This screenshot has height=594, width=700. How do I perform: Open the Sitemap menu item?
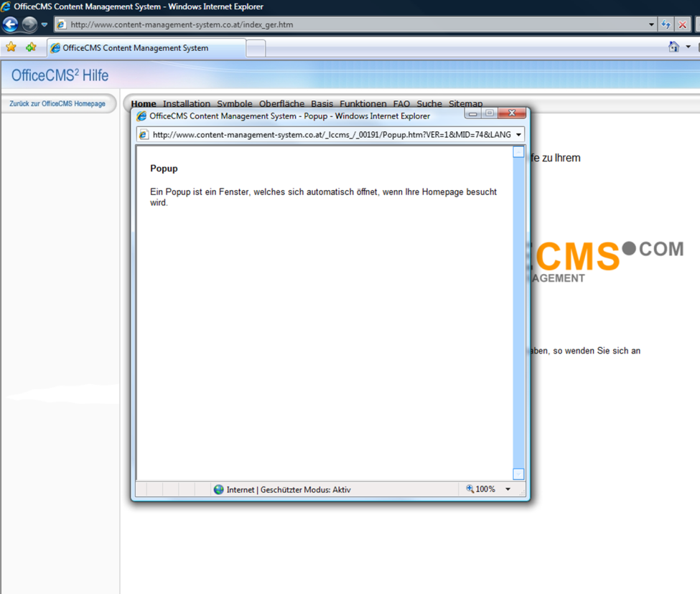click(x=466, y=103)
